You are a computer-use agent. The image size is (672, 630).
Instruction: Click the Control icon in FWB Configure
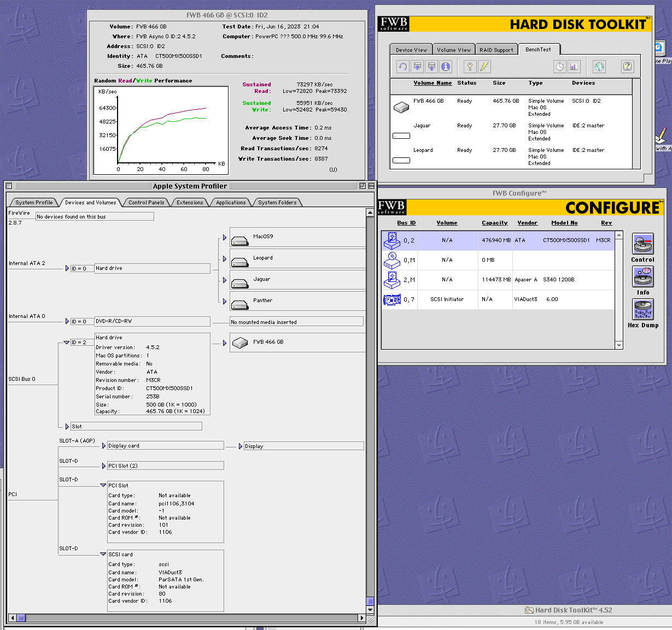point(643,244)
